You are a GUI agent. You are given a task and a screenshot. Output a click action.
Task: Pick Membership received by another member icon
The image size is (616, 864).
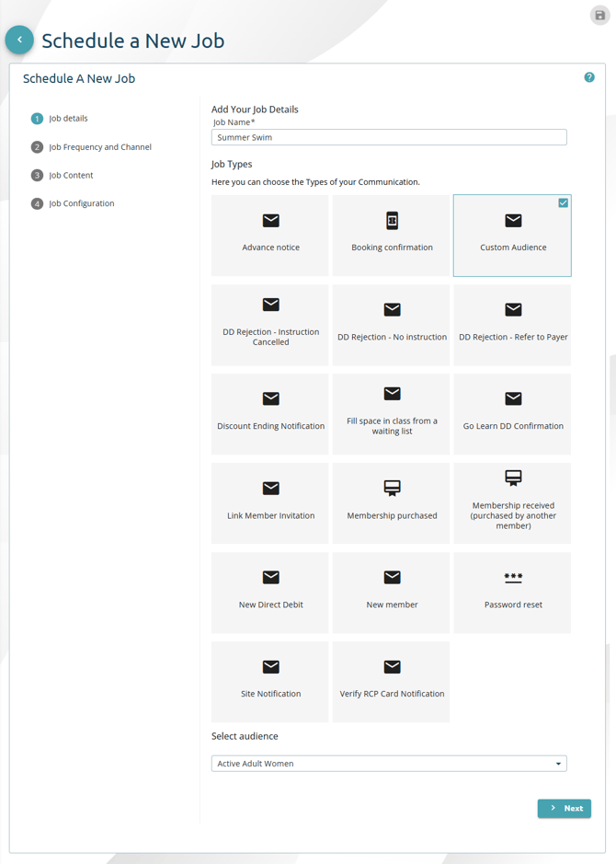coord(513,478)
